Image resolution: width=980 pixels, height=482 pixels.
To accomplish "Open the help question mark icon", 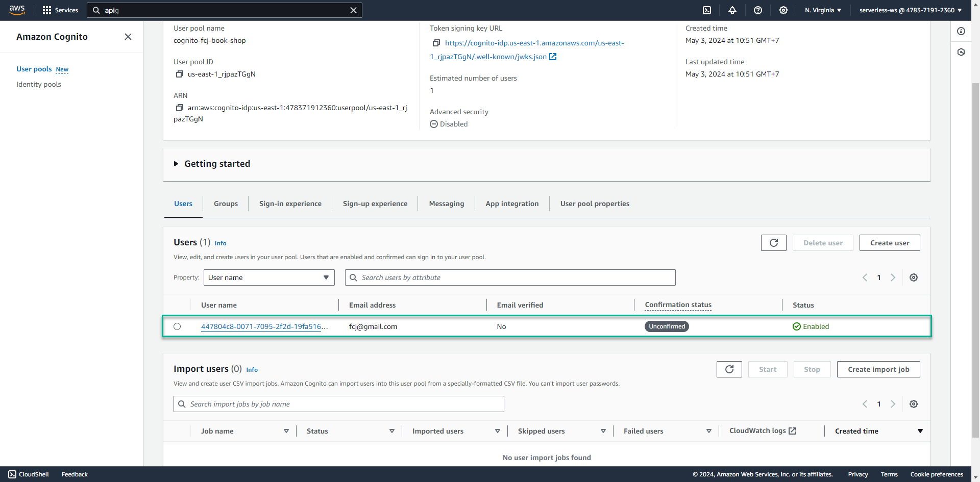I will tap(758, 10).
